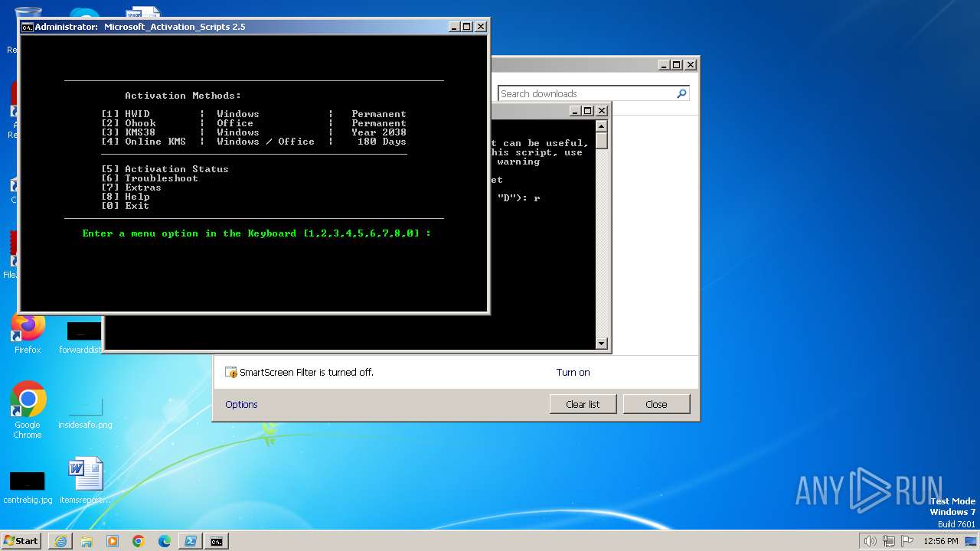The height and width of the screenshot is (551, 980).
Task: Maximize the Microsoft_Activation_Scripts window
Action: [x=466, y=27]
